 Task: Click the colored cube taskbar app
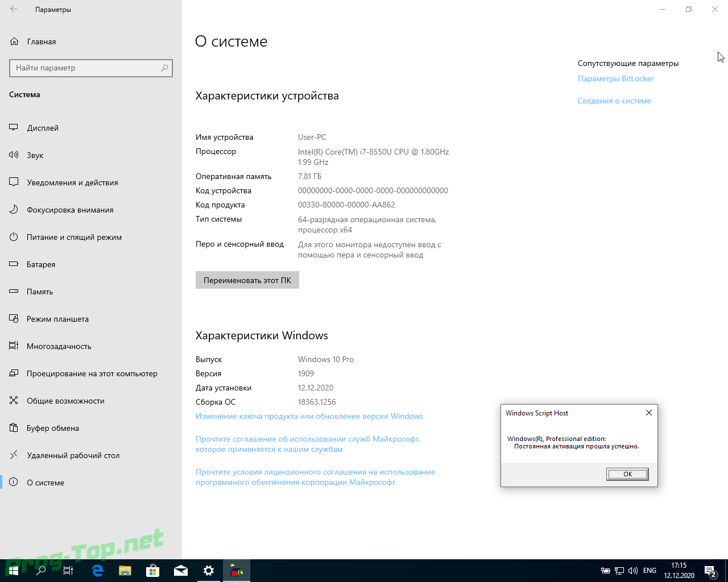237,571
